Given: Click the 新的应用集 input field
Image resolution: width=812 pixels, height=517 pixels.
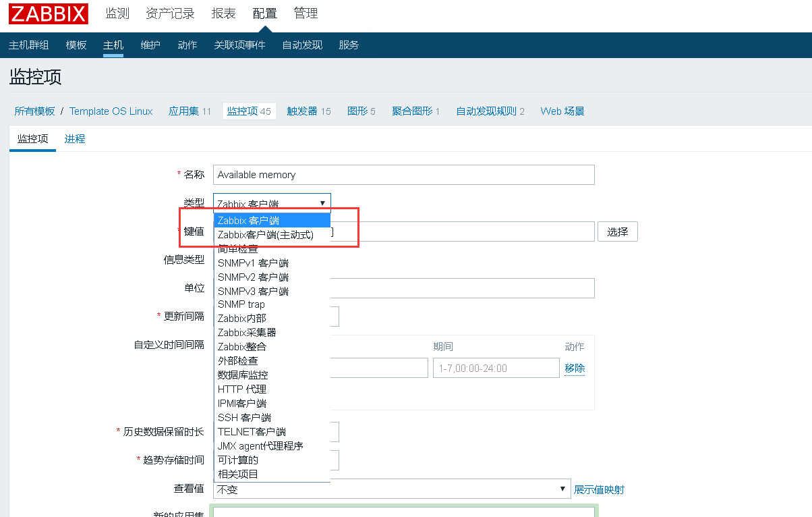Looking at the screenshot, I should point(403,512).
